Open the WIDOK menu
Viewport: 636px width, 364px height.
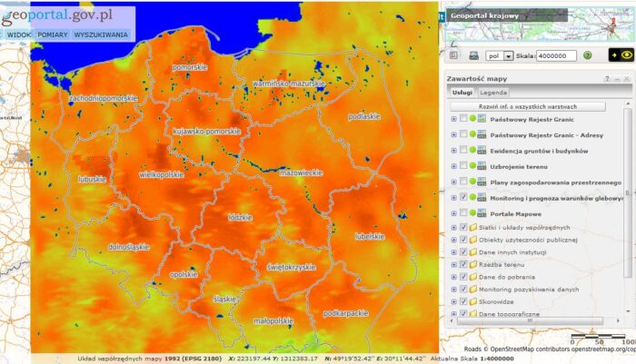[x=19, y=34]
